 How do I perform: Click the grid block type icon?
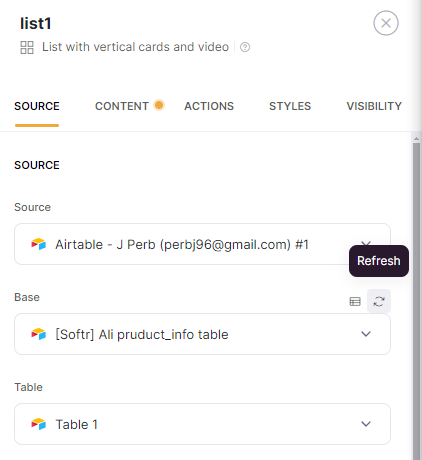click(27, 47)
